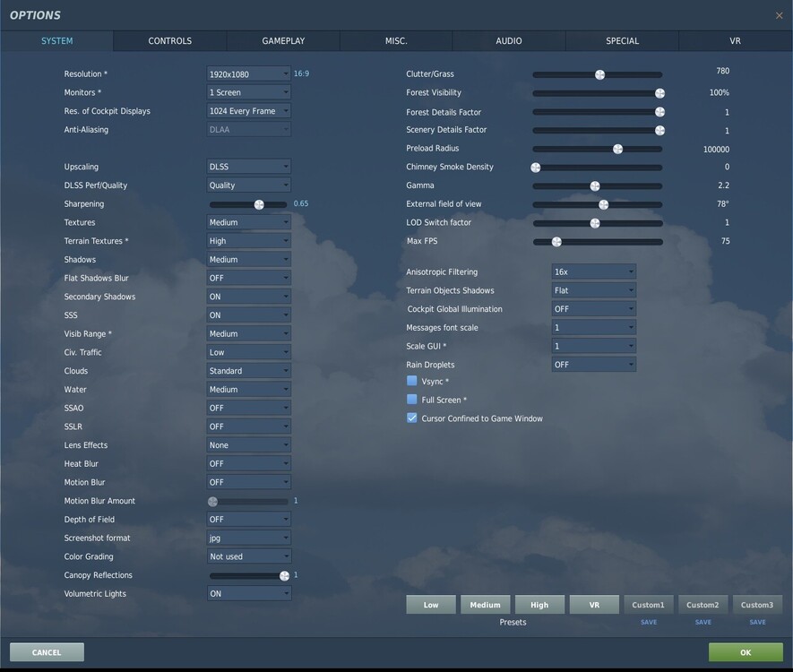Open the Textures quality dropdown
The height and width of the screenshot is (672, 793).
click(x=248, y=221)
